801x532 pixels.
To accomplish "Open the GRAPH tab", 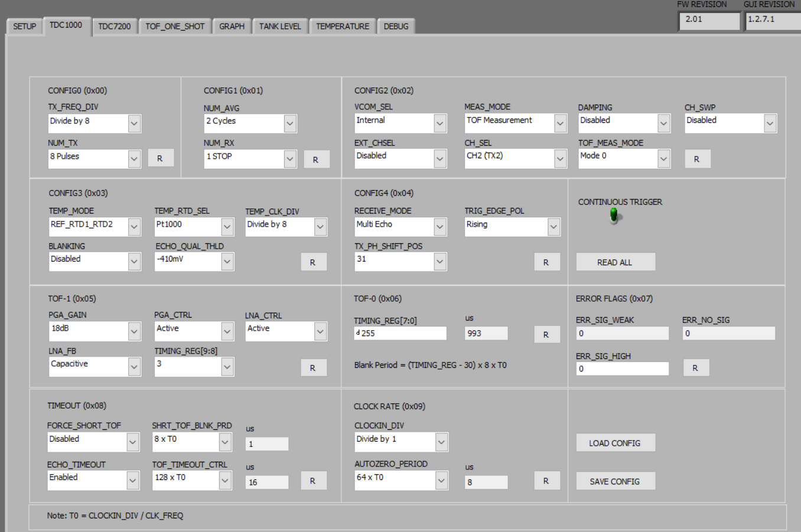I will pyautogui.click(x=232, y=27).
